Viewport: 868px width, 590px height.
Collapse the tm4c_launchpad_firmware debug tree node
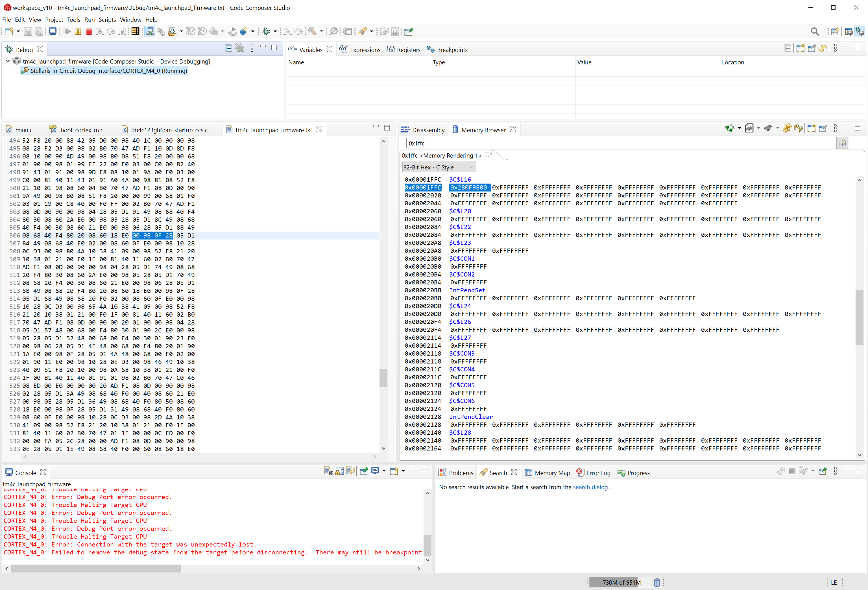point(8,61)
